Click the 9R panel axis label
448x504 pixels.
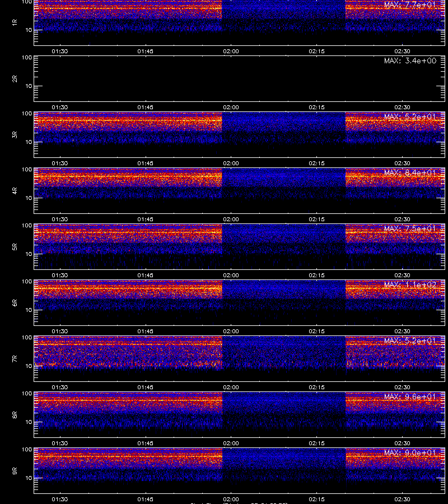15,471
